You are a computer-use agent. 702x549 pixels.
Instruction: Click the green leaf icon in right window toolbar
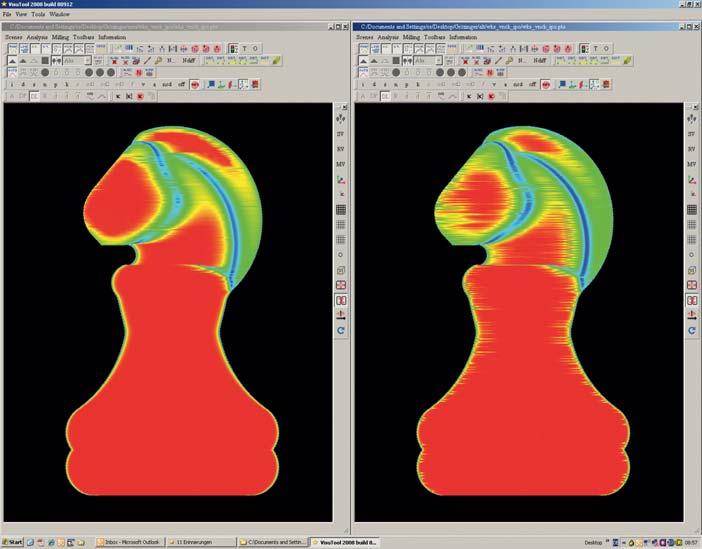(x=627, y=60)
